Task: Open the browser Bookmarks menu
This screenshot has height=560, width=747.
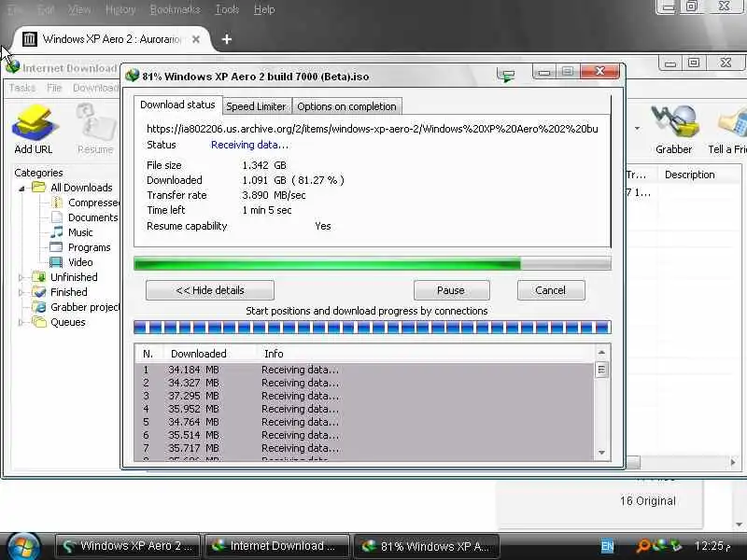Action: [176, 9]
